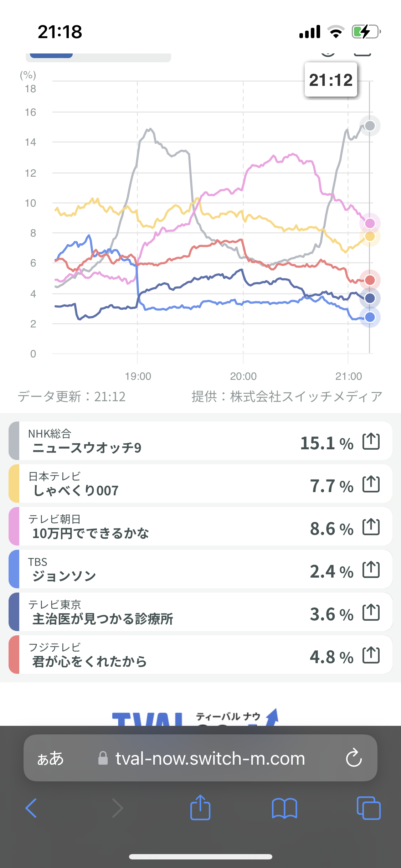Tap the yellow 日本テレビ color swatch
The height and width of the screenshot is (868, 401).
coord(14,484)
